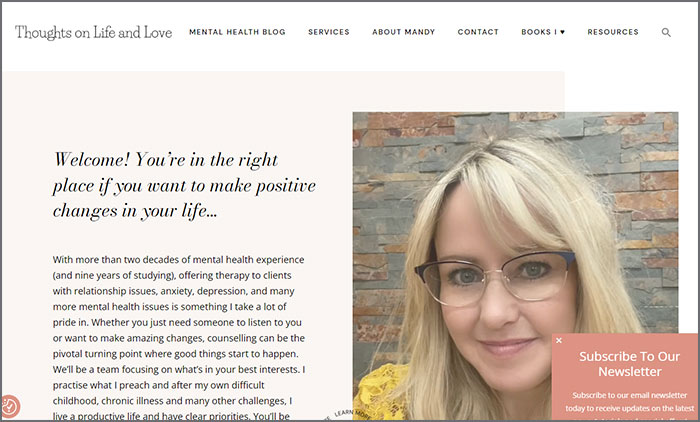Click the Subscribe To Our Newsletter heading
The image size is (700, 422).
click(629, 364)
